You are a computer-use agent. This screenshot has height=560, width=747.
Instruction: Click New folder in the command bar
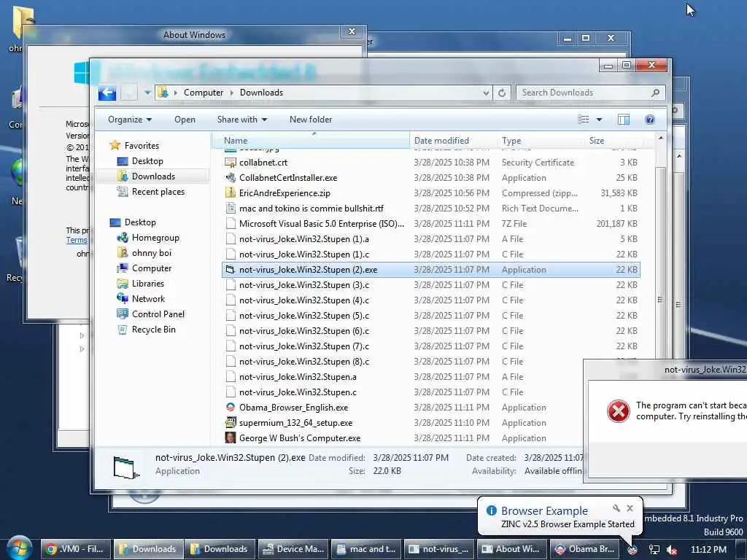(311, 120)
